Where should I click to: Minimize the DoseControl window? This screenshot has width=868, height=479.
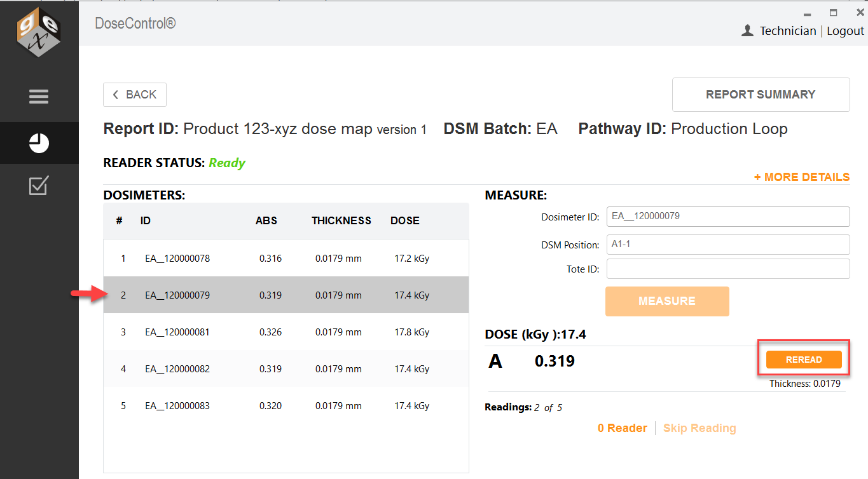(807, 13)
